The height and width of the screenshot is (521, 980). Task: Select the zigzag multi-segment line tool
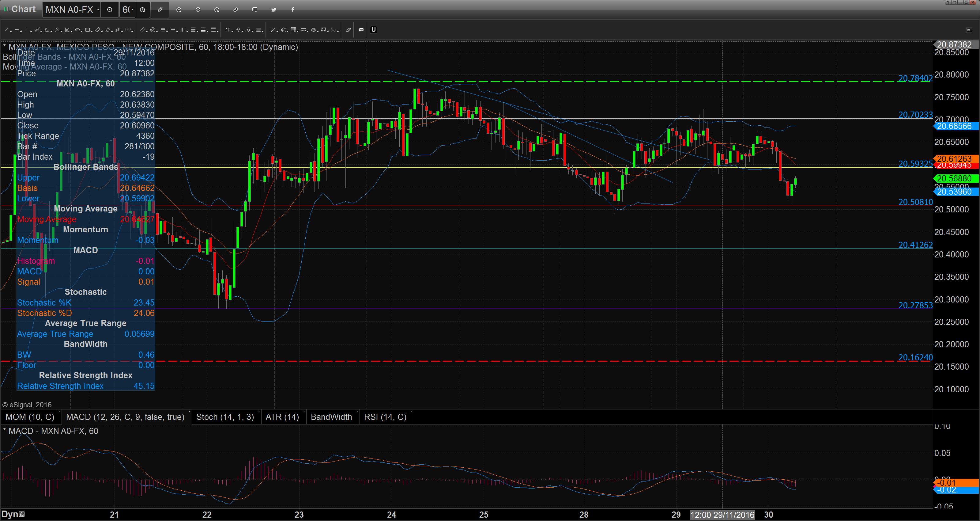(x=37, y=30)
